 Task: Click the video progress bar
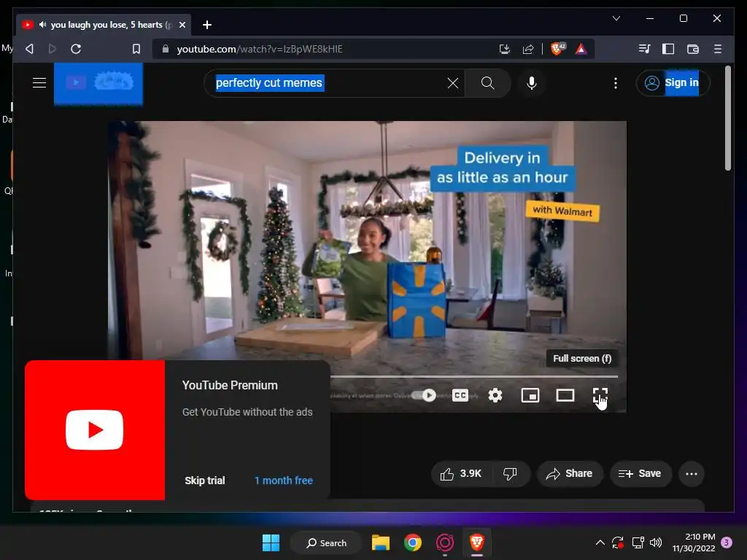click(x=474, y=376)
